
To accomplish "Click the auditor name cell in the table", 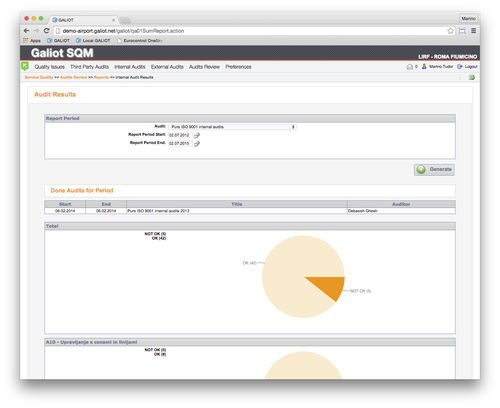I will pos(401,211).
